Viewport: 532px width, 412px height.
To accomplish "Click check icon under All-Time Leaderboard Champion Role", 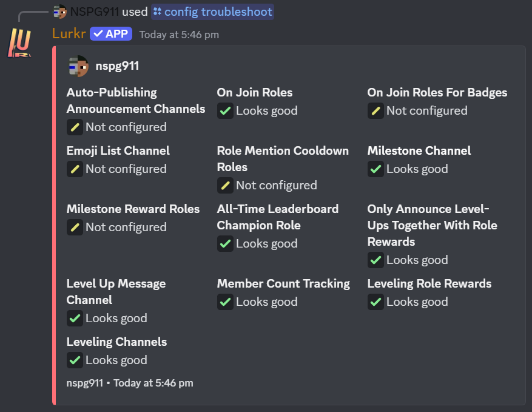I will pos(225,244).
